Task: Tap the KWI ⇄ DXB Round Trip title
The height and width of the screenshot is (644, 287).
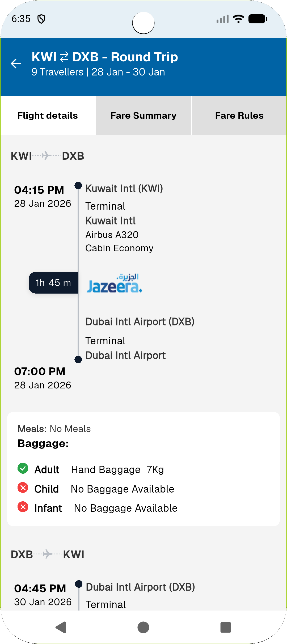Action: point(105,57)
